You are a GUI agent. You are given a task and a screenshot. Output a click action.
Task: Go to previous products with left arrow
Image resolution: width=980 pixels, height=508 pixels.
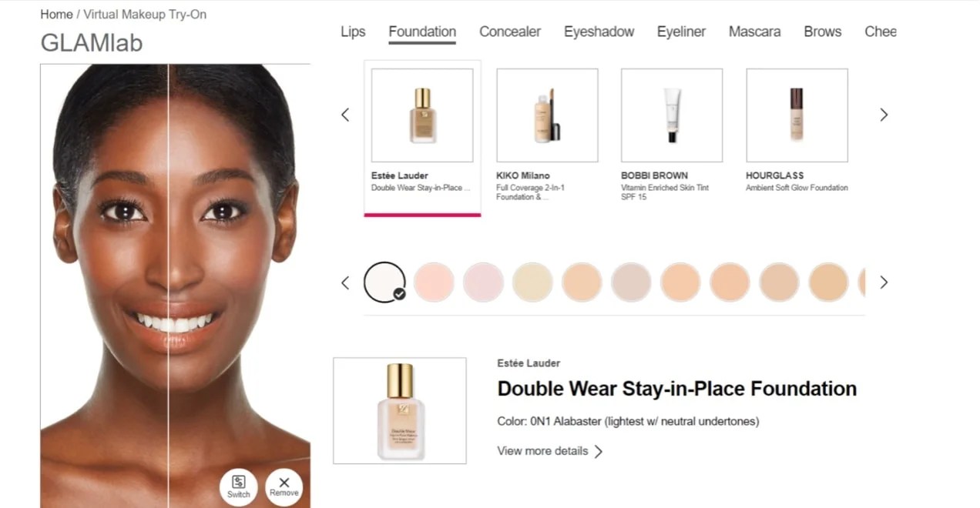click(345, 115)
